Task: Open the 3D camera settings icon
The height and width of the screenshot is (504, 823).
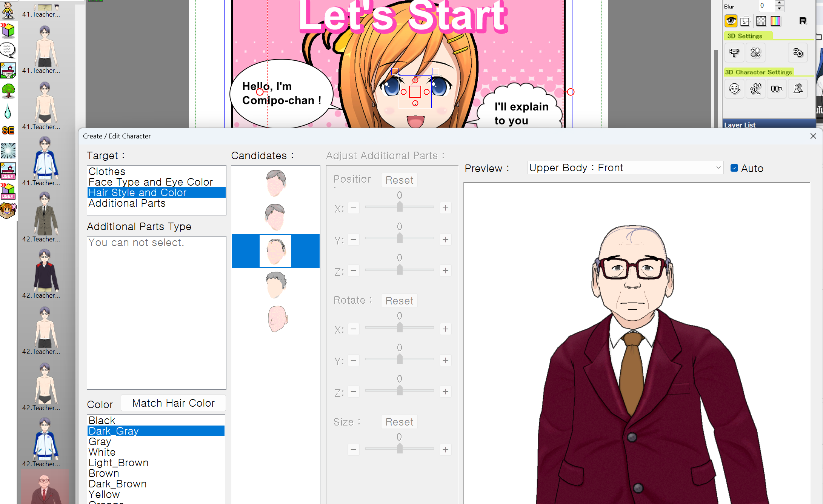Action: [x=734, y=53]
